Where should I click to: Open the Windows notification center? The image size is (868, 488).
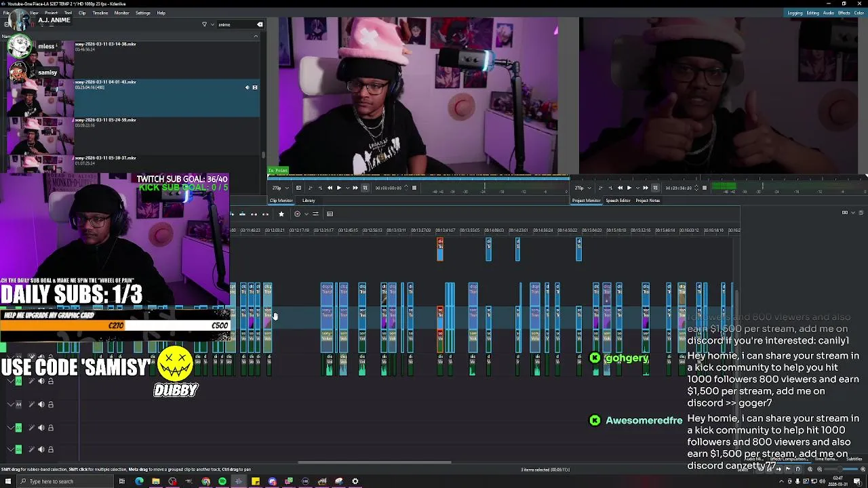[x=858, y=481]
